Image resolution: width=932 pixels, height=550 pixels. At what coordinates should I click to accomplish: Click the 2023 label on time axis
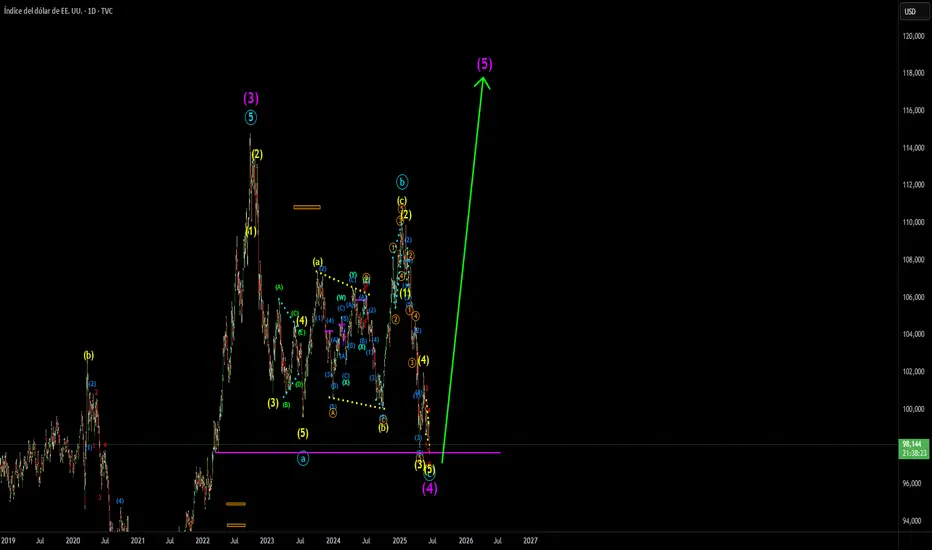point(267,540)
